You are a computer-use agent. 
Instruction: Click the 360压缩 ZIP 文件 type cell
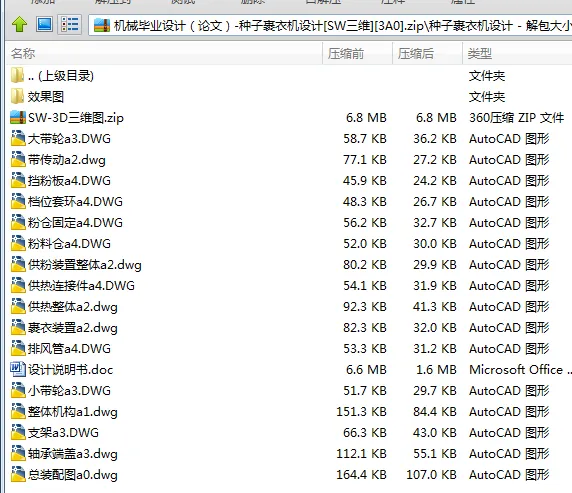(x=516, y=118)
